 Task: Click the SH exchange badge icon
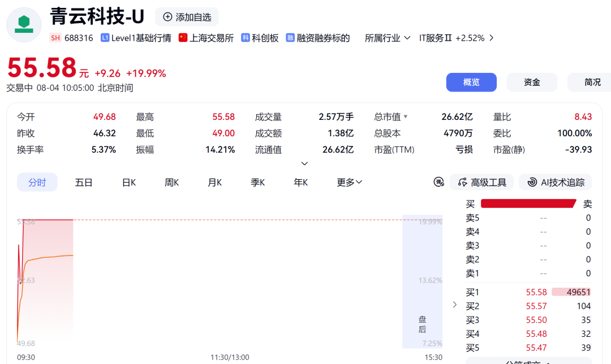[x=55, y=38]
